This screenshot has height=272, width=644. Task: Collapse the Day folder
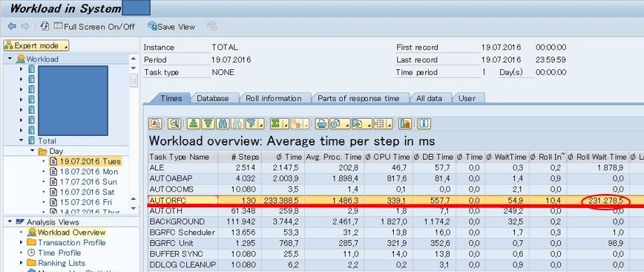click(x=32, y=151)
